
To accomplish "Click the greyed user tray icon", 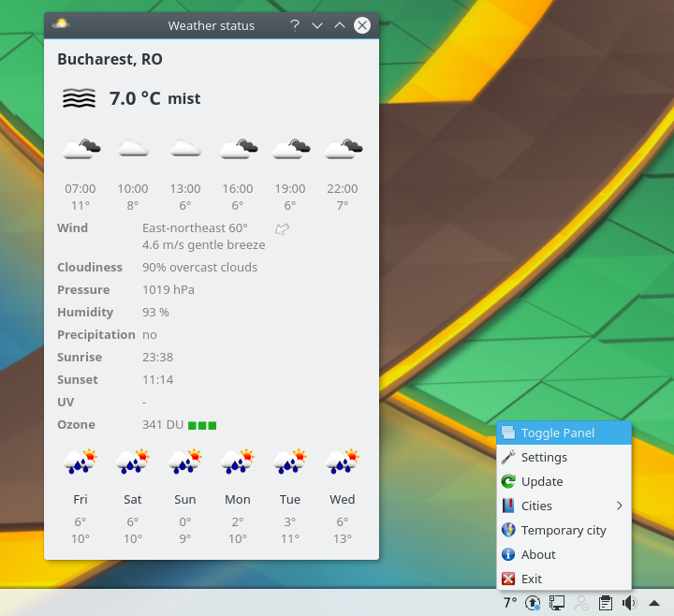I will tap(581, 603).
